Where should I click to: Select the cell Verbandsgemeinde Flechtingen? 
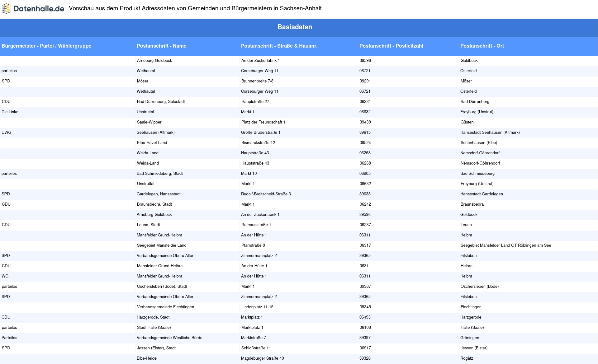pos(165,307)
